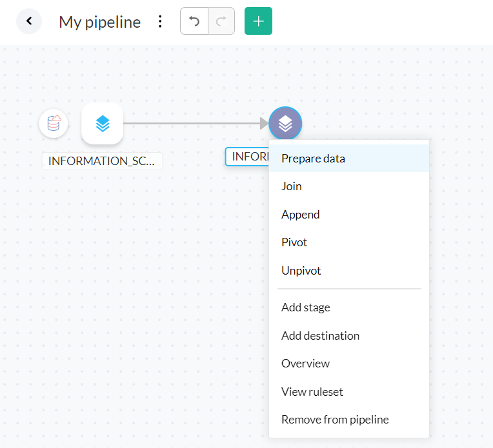Select the white layers stage node
This screenshot has height=448, width=493.
[102, 123]
